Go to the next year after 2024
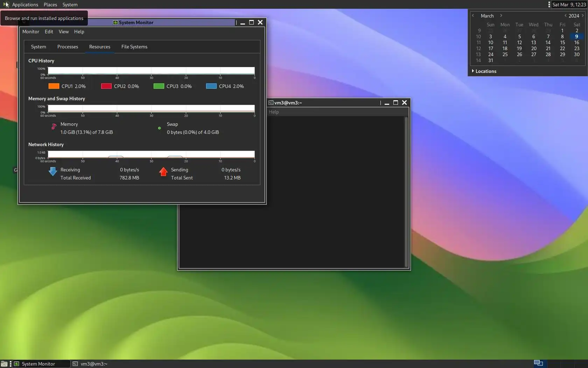 [x=583, y=15]
